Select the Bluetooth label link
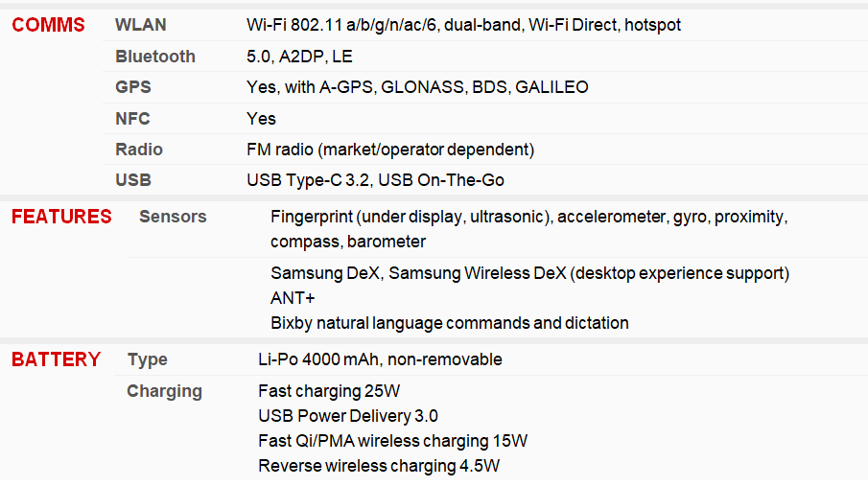Screen dimensions: 868x486 [155, 57]
